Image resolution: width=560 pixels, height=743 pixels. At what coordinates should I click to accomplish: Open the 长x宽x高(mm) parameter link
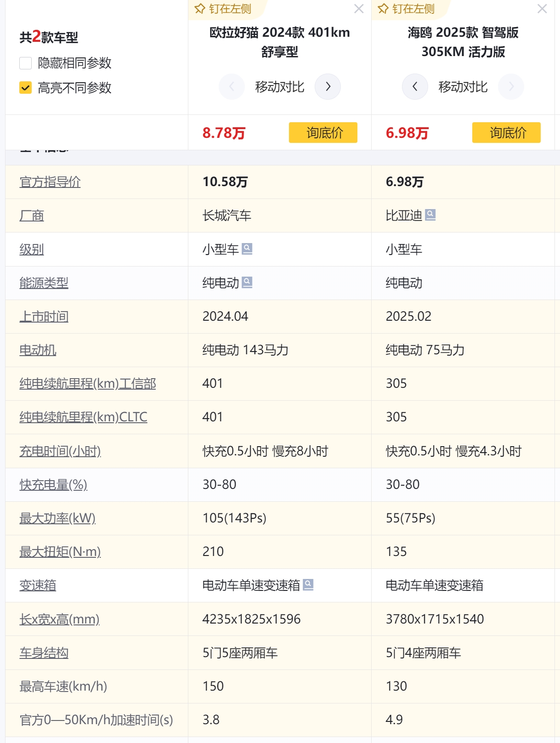(x=59, y=619)
